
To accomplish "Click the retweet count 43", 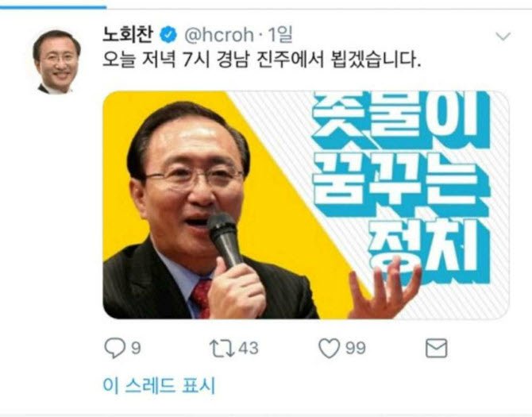I will (x=249, y=348).
